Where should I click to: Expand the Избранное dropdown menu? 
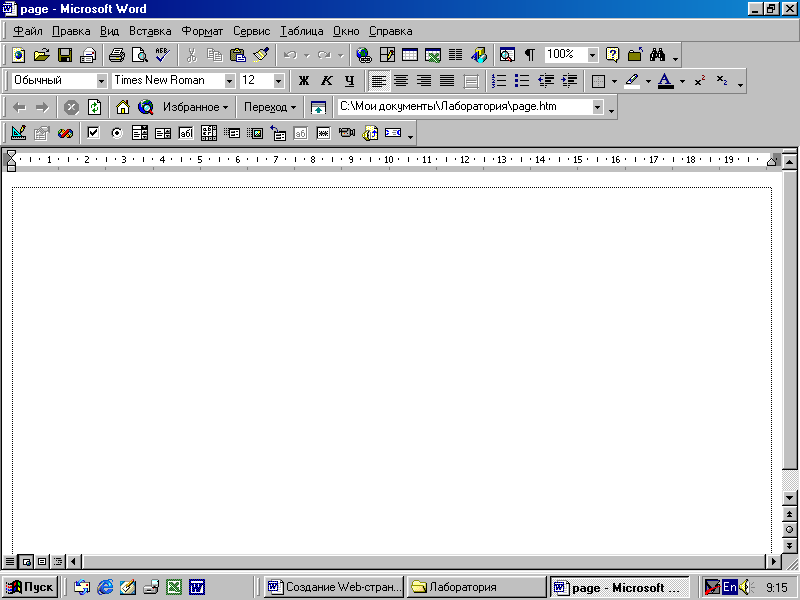point(195,107)
